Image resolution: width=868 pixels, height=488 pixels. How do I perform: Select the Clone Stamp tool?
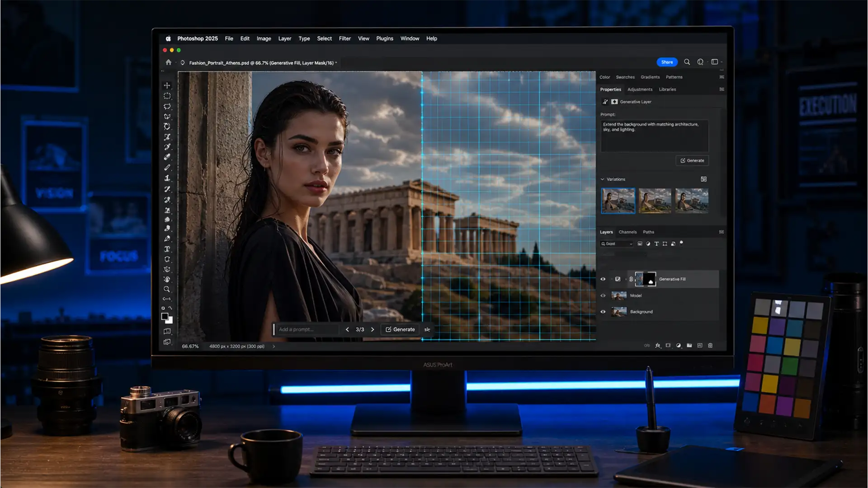(167, 178)
